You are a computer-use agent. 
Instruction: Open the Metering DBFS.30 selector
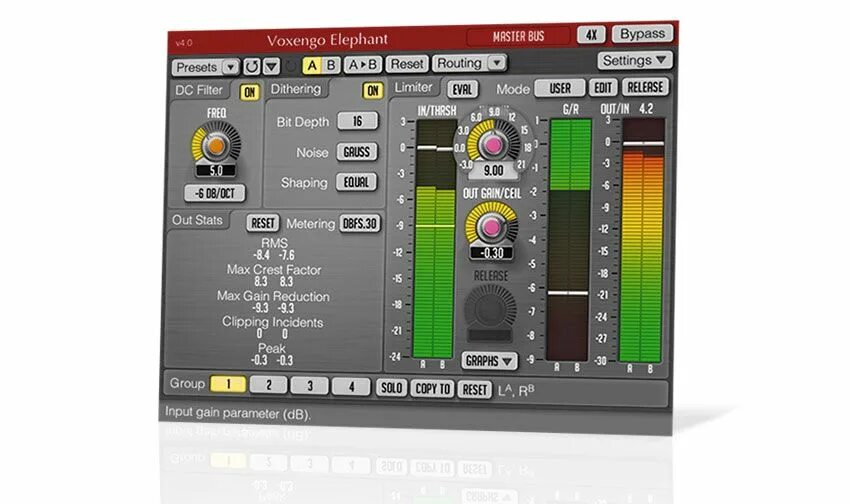(359, 223)
